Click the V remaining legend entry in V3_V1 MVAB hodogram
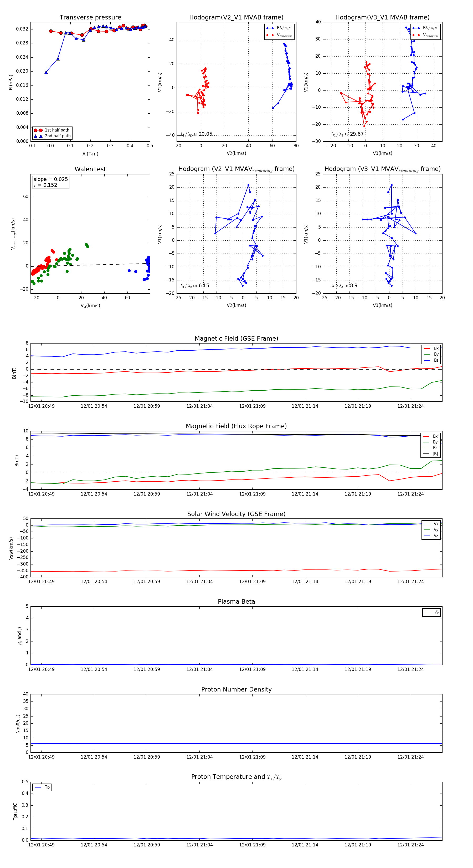This screenshot has height=868, width=473. 425,35
